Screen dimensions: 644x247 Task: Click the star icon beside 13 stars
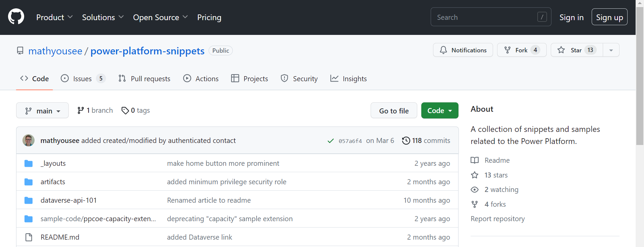tap(475, 175)
